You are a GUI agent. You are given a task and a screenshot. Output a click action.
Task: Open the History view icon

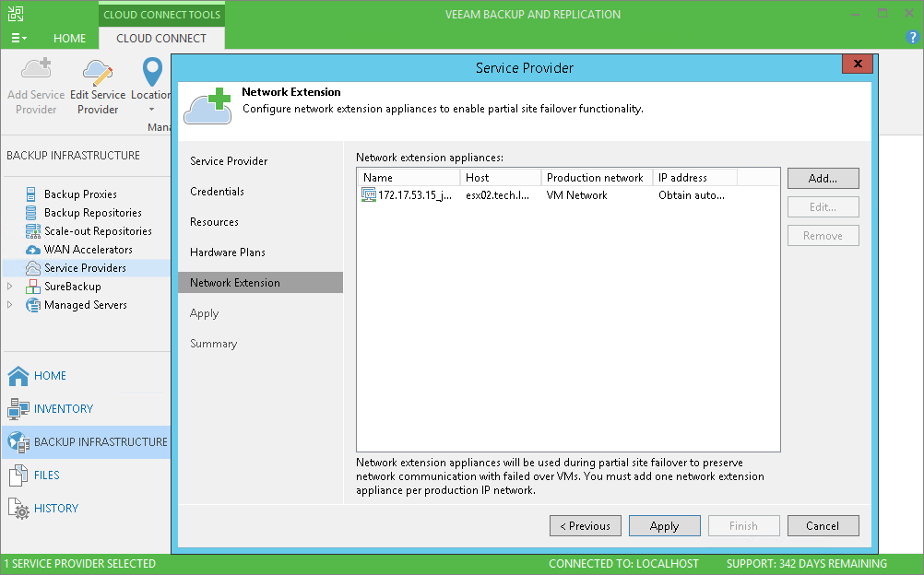click(x=18, y=509)
